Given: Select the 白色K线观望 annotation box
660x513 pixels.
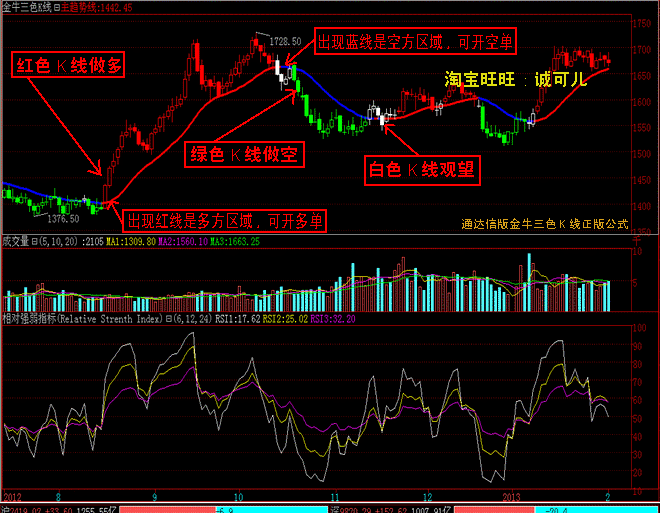Looking at the screenshot, I should (x=420, y=170).
